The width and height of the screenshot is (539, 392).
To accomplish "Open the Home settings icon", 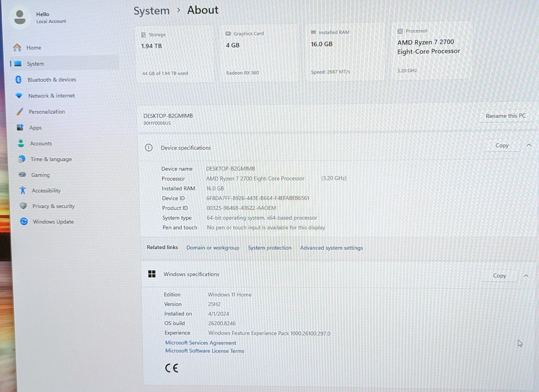I will (17, 48).
